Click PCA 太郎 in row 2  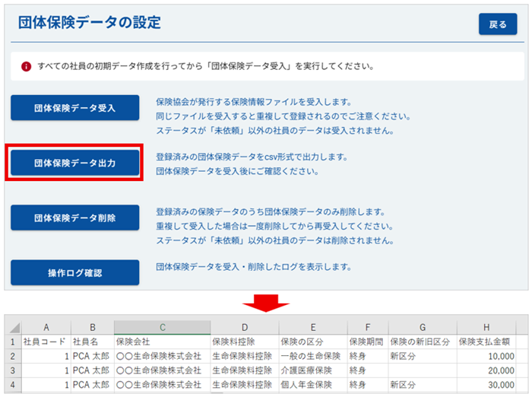click(x=93, y=356)
